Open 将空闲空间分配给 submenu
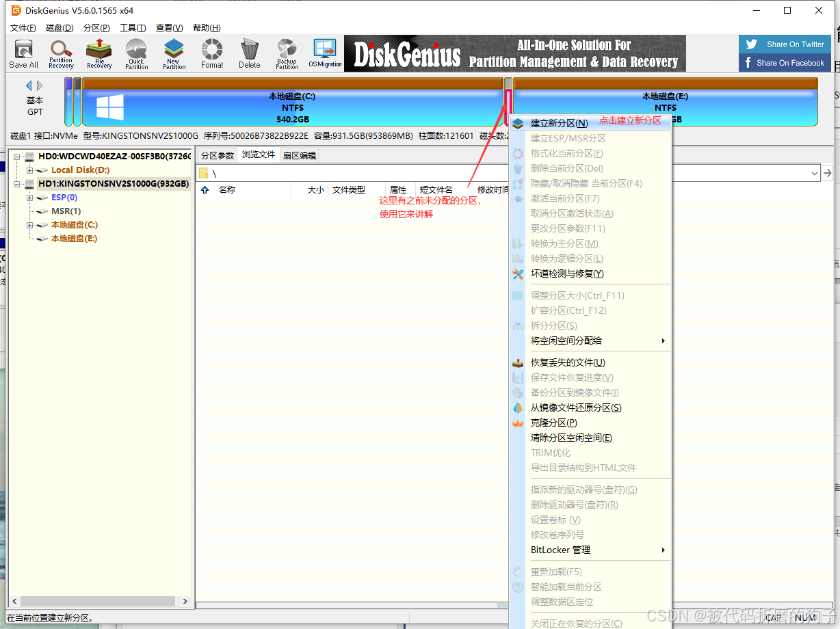This screenshot has width=840, height=629. (x=590, y=341)
